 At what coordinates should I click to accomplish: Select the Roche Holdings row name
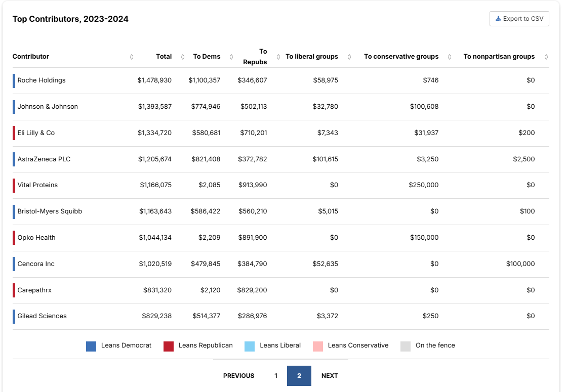tap(42, 80)
